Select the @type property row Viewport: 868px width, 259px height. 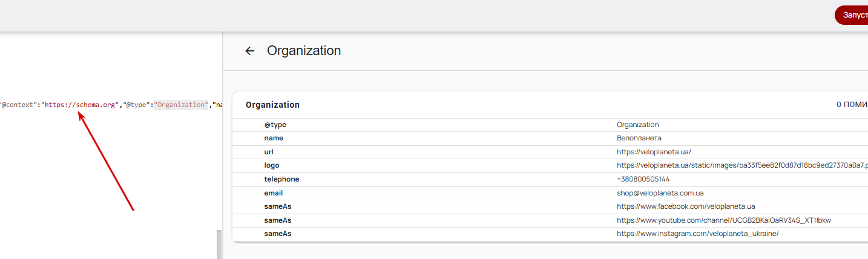[x=550, y=125]
